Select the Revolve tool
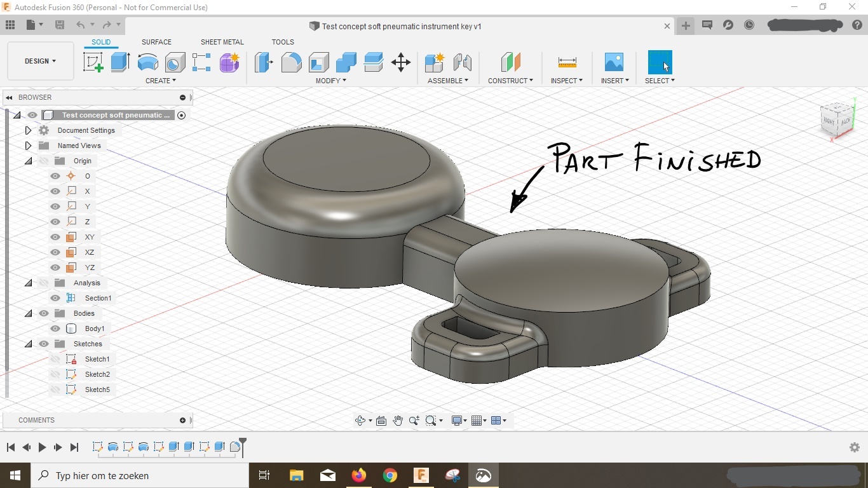 147,62
